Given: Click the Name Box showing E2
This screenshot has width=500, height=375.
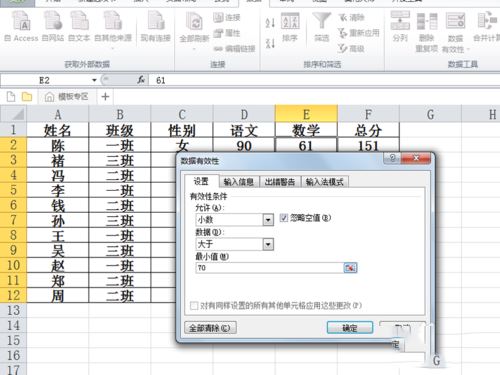Looking at the screenshot, I should pos(45,80).
